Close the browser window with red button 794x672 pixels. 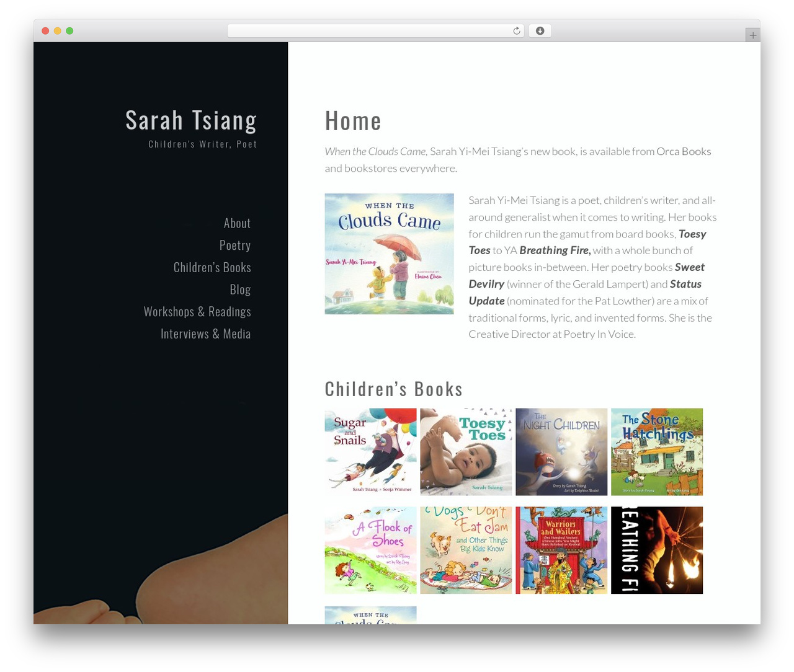click(45, 31)
